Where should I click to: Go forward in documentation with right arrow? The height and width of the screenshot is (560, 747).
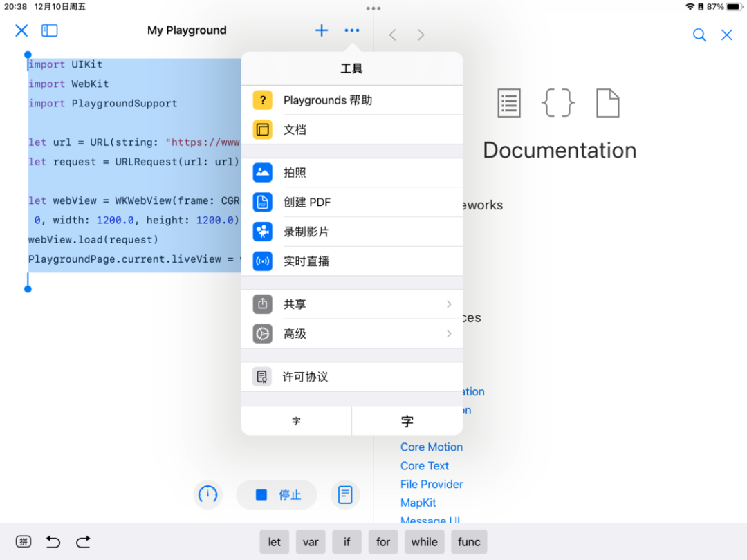tap(421, 35)
